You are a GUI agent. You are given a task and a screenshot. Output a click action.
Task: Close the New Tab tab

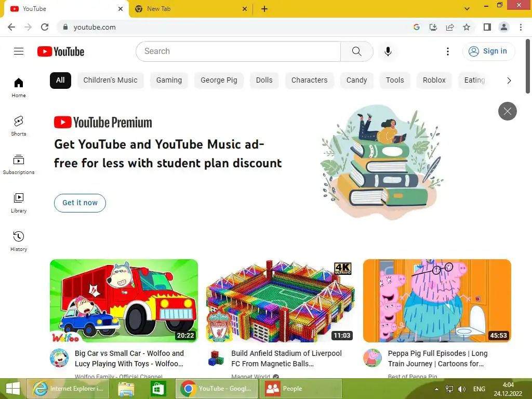245,9
